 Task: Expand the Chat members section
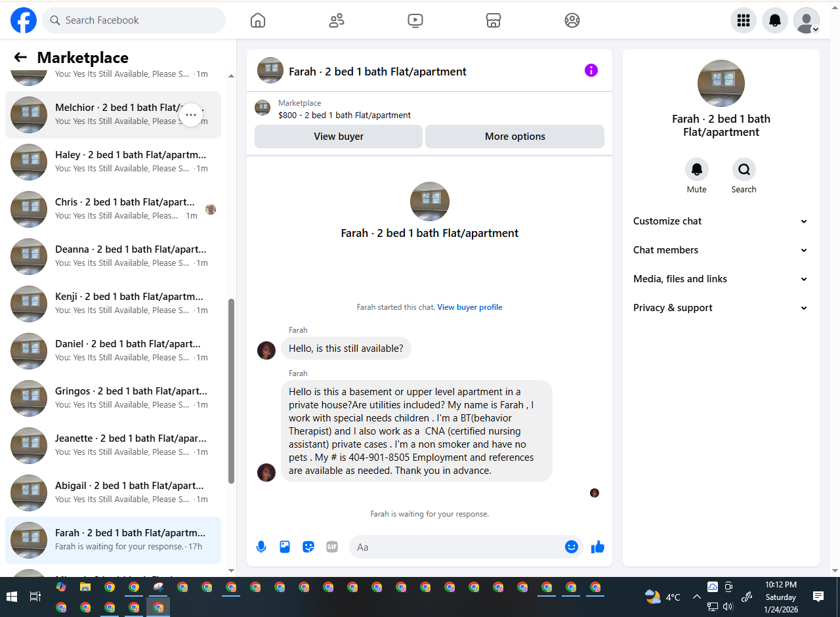click(x=721, y=250)
